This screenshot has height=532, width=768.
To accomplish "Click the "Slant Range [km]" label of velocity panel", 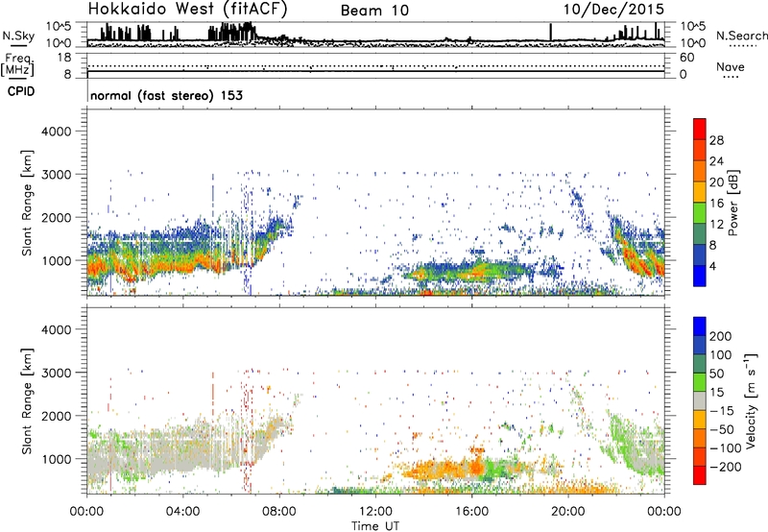I will [x=27, y=400].
